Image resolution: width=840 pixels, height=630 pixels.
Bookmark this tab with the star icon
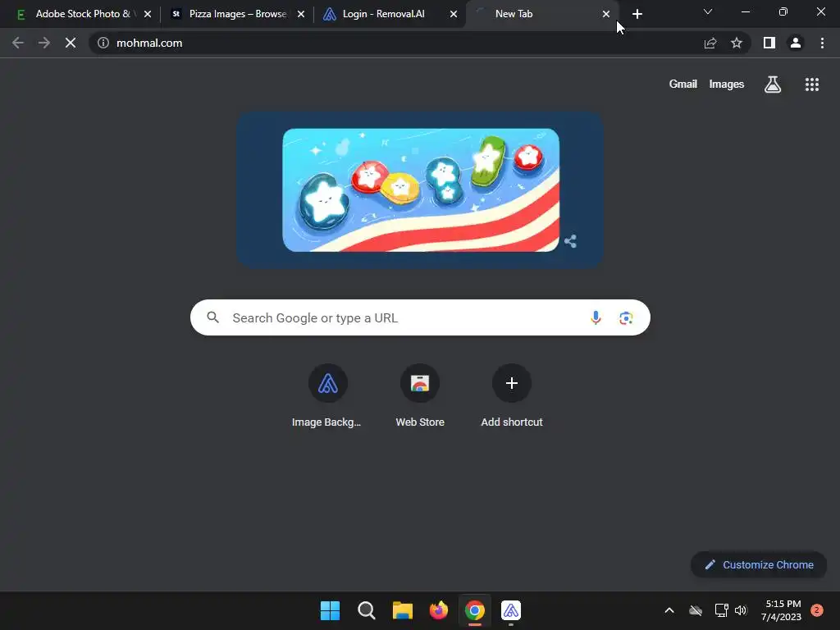pos(737,43)
